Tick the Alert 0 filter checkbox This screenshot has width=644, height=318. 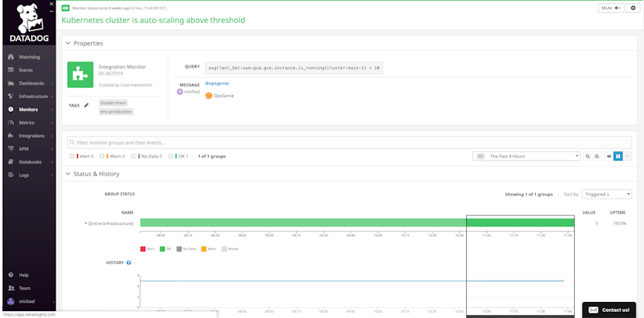point(72,157)
